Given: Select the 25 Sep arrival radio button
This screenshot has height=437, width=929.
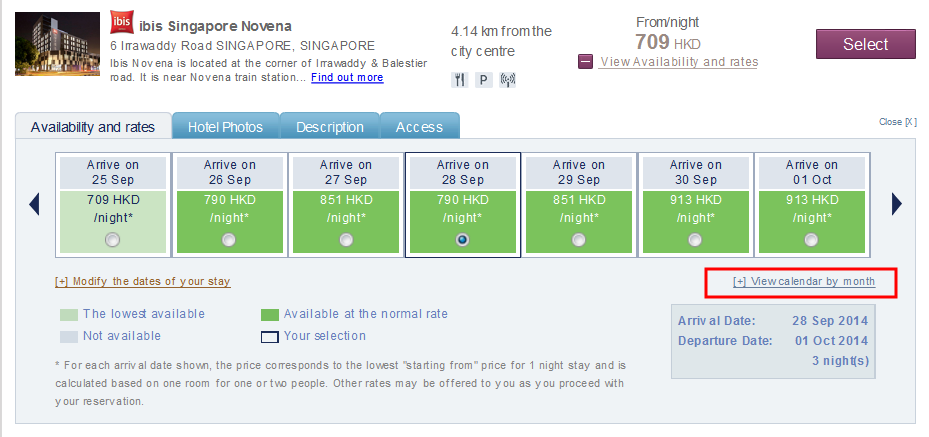Looking at the screenshot, I should (112, 239).
